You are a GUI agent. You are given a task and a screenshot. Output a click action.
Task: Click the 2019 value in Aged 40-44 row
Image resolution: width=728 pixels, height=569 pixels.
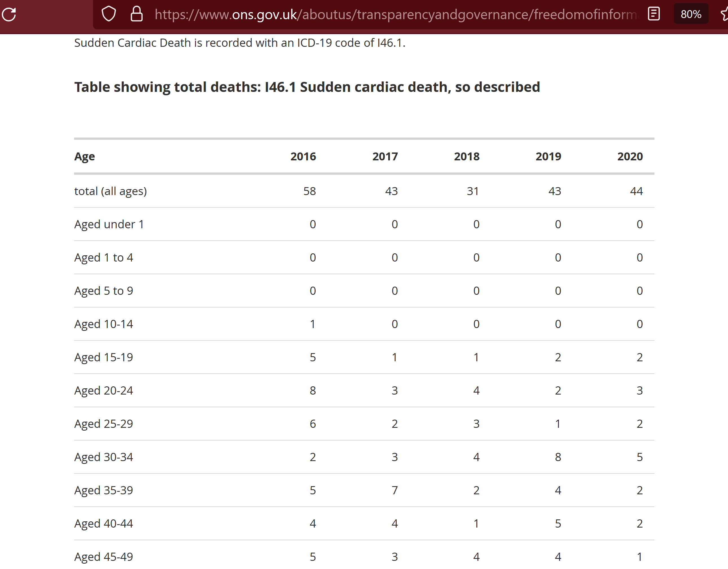point(558,524)
